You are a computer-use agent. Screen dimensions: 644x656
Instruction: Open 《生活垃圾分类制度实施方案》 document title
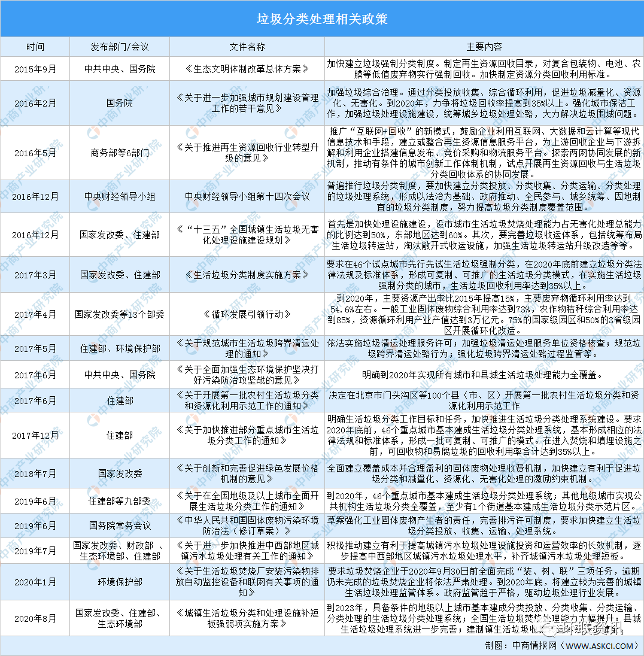tap(247, 275)
